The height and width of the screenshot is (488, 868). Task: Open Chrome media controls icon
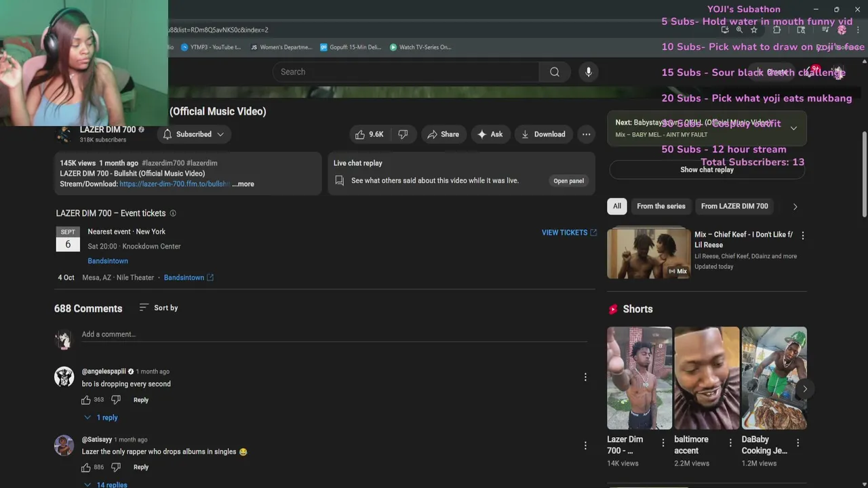point(825,30)
